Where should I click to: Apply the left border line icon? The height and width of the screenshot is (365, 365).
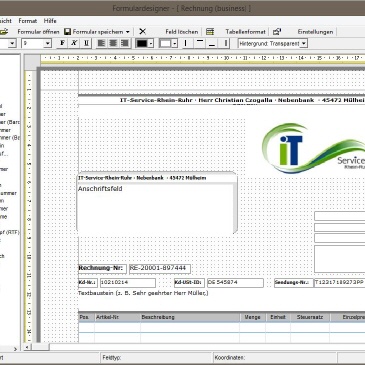point(186,43)
